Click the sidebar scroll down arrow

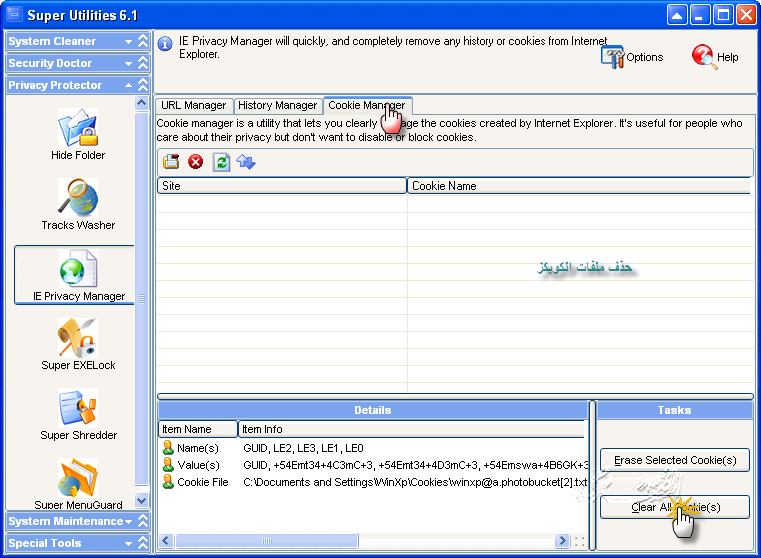point(141,500)
